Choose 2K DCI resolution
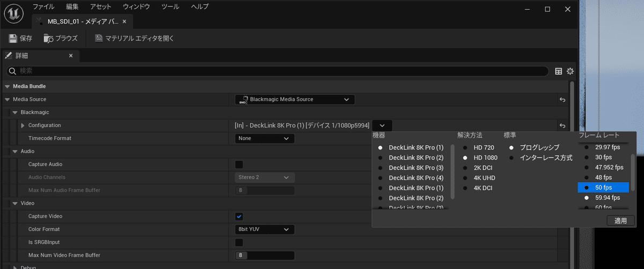 click(x=479, y=168)
